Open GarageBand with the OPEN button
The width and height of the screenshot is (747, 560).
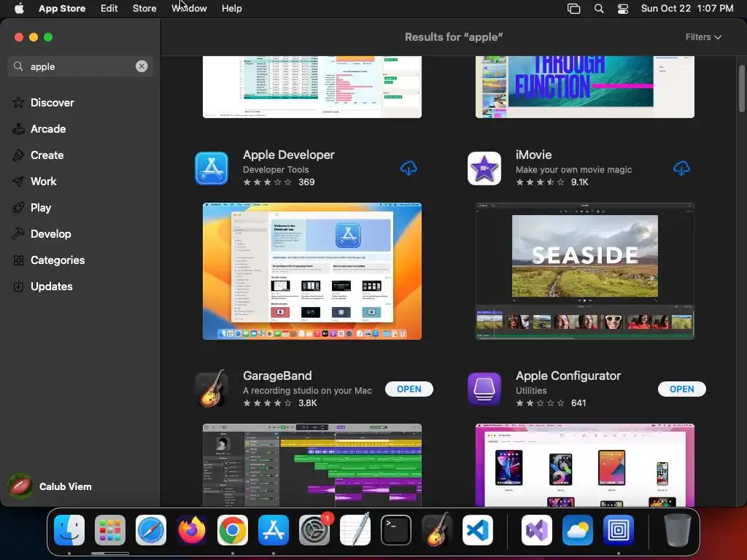tap(409, 389)
